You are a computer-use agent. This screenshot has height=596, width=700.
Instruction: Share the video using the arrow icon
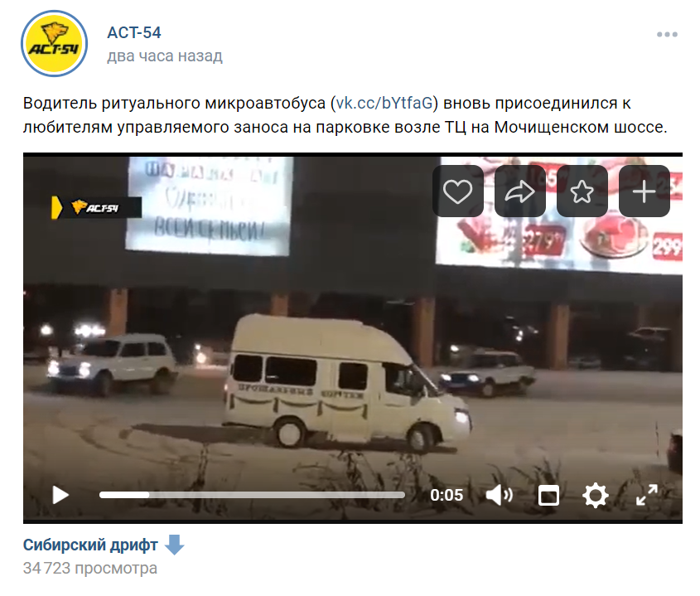(520, 191)
